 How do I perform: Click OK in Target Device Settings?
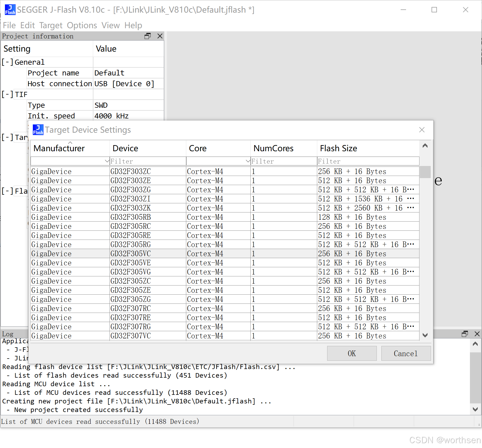click(x=352, y=353)
